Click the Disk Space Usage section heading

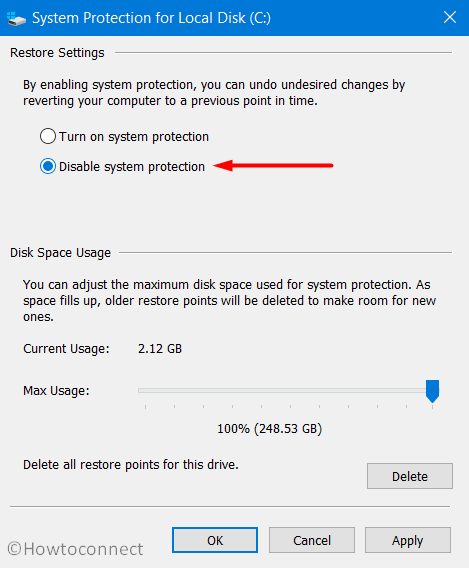pos(60,253)
